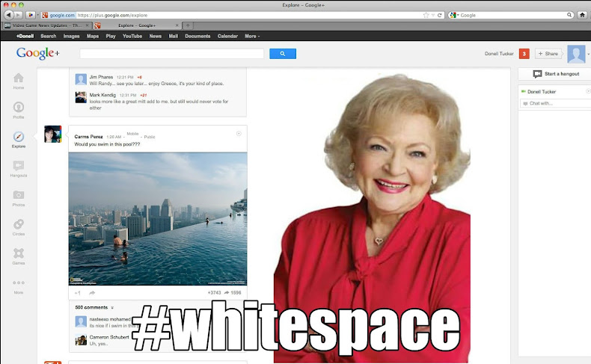
Task: Click Public visibility link on post
Action: tap(150, 137)
